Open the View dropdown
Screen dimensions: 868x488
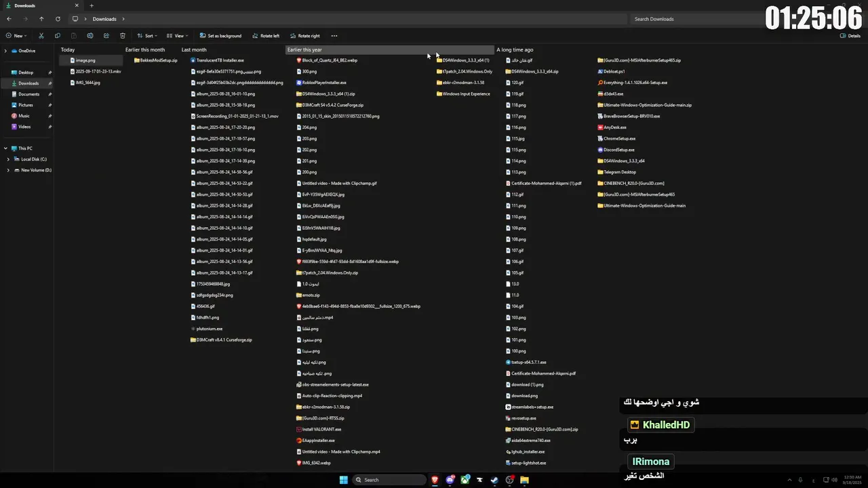[x=177, y=36]
